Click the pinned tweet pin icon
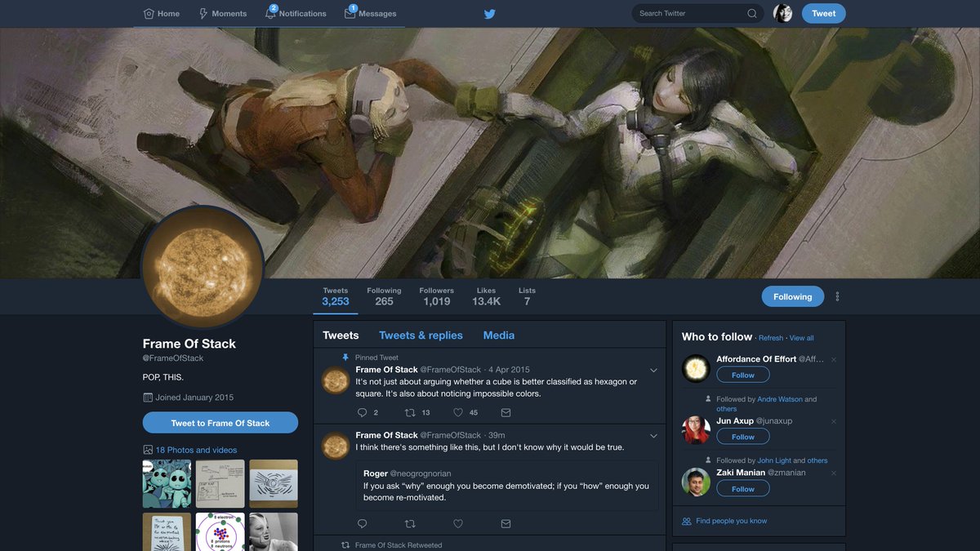The width and height of the screenshot is (980, 551). tap(345, 358)
